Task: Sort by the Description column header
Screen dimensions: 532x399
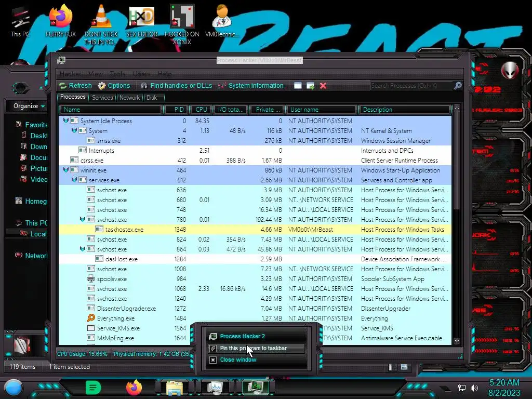Action: click(x=405, y=110)
